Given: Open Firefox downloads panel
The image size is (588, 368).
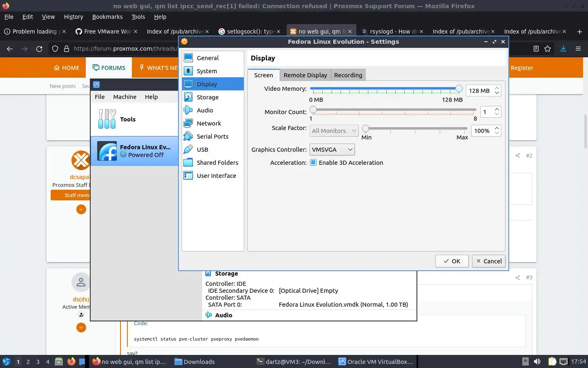Looking at the screenshot, I should tap(563, 49).
